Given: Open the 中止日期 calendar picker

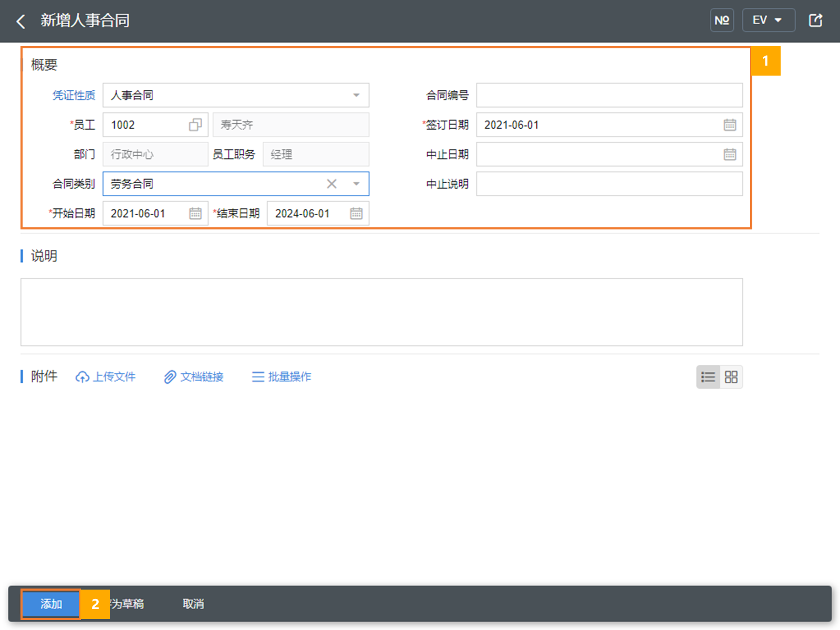Looking at the screenshot, I should pos(730,154).
